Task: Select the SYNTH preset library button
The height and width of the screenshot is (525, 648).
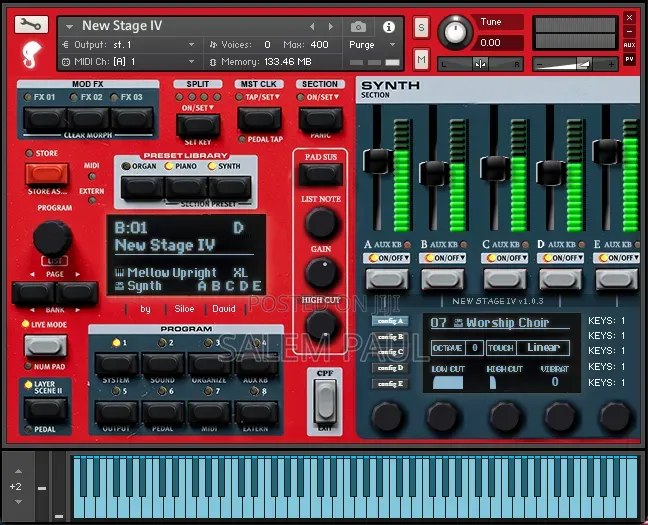Action: click(x=230, y=188)
